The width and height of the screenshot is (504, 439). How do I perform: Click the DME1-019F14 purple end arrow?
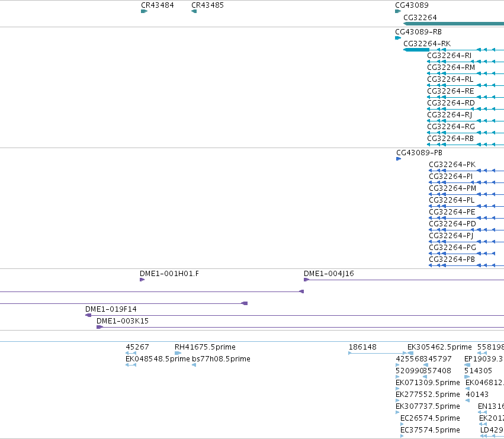tap(88, 315)
